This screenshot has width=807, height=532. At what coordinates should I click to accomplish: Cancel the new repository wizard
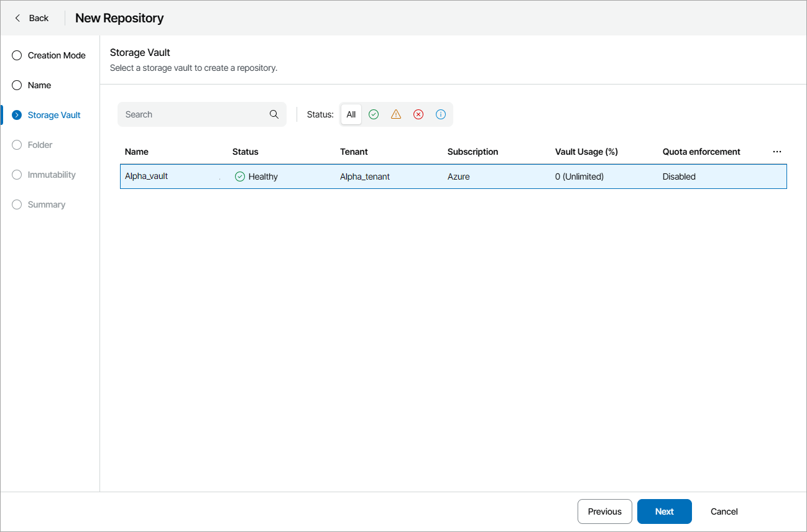[724, 511]
